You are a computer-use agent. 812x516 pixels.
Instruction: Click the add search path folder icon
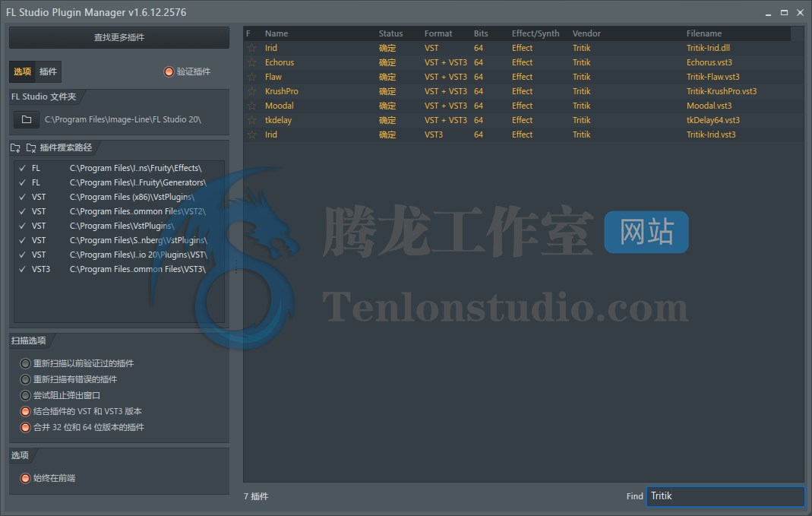15,148
